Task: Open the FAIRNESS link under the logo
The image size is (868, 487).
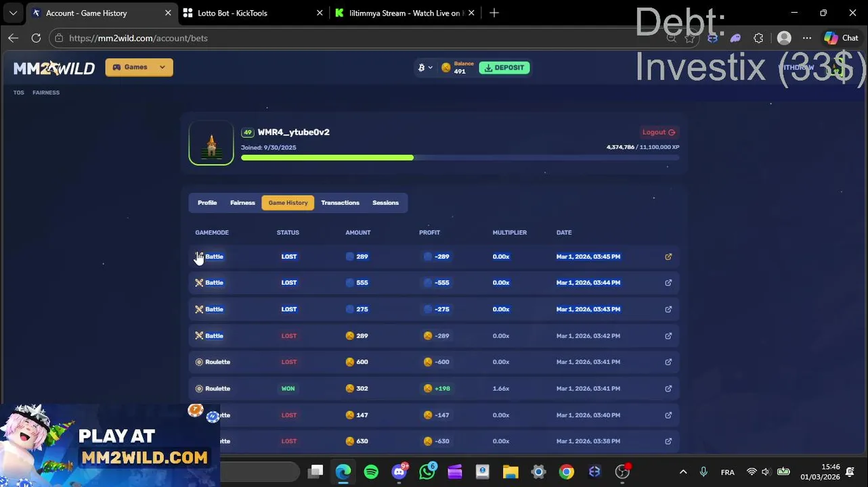Action: 46,93
